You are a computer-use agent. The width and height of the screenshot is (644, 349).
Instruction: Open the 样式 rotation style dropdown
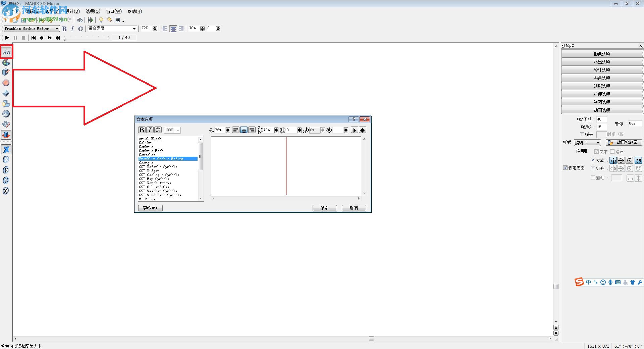(587, 142)
